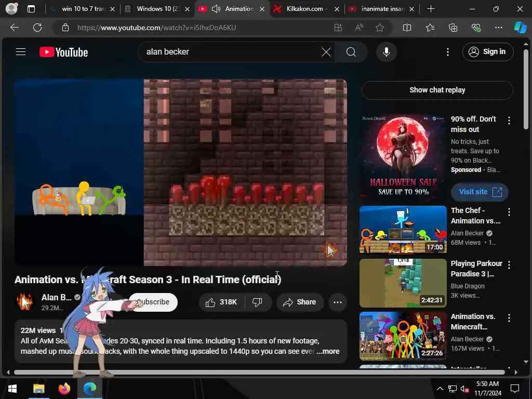Viewport: 532px width, 399px height.
Task: Add page to favorites star icon
Action: tap(380, 28)
